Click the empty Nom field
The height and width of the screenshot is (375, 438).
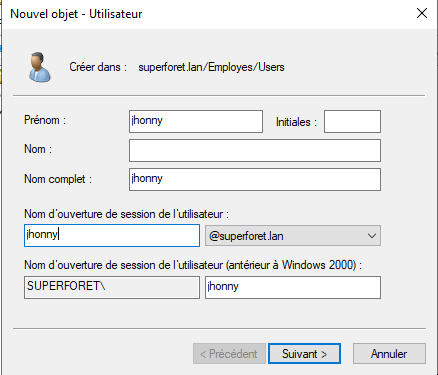255,150
